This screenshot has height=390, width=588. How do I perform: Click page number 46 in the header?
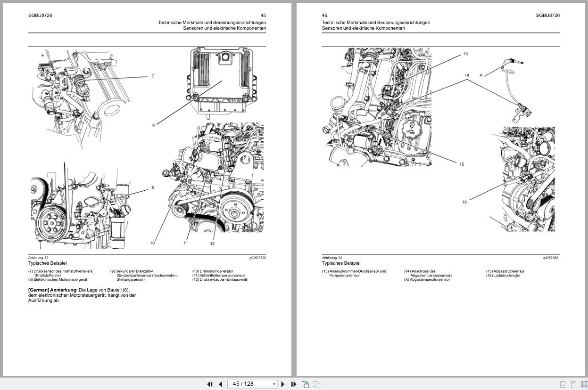324,16
